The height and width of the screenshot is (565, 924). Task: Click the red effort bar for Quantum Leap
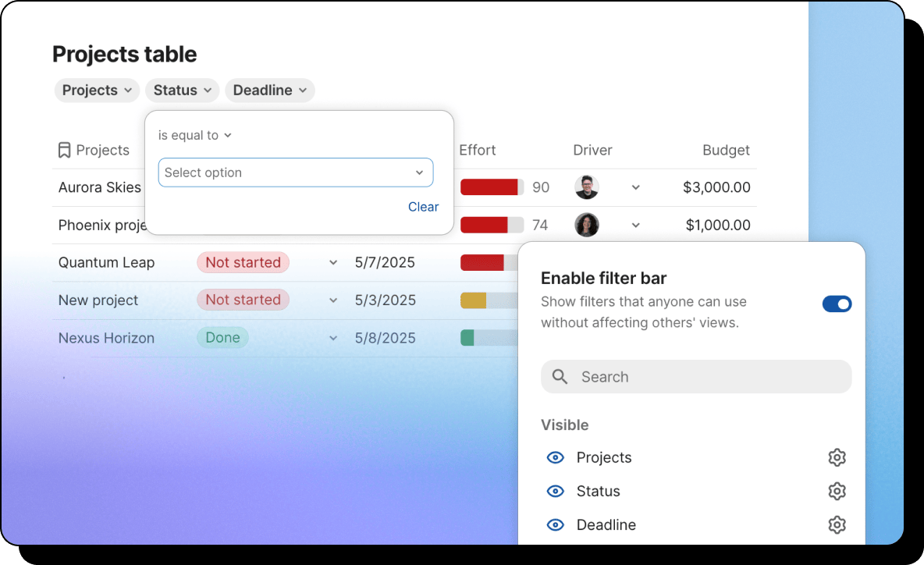point(489,262)
